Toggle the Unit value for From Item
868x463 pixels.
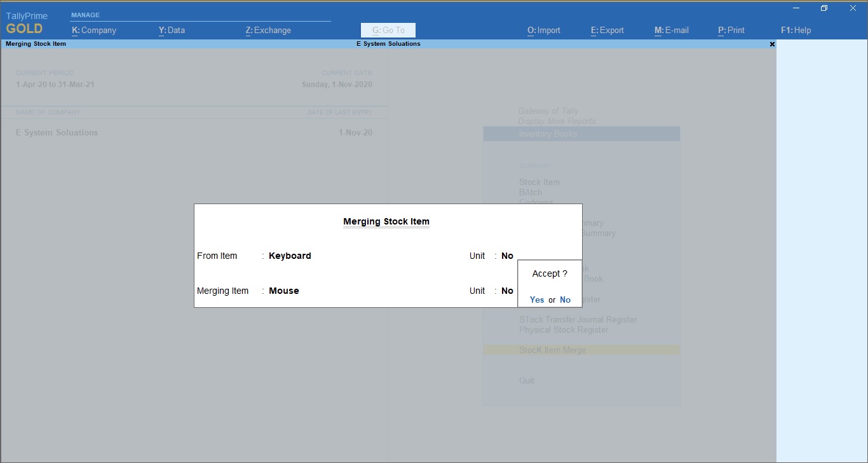507,256
